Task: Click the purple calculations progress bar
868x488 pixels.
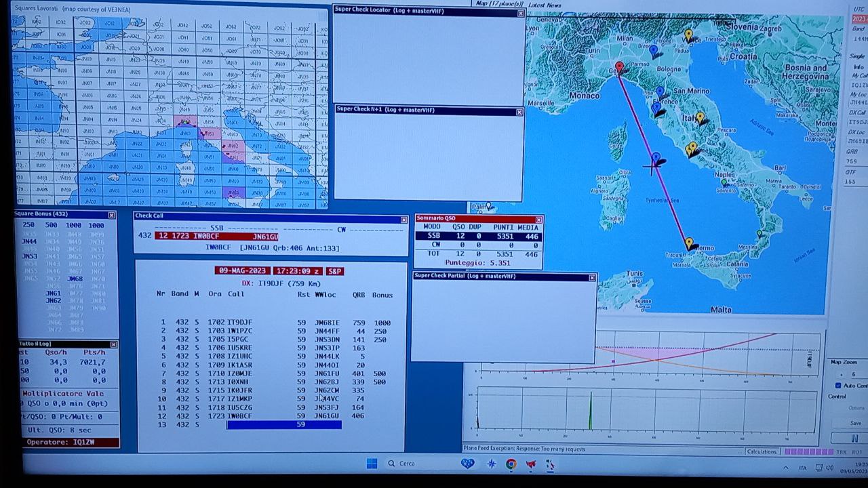Action: coord(809,451)
